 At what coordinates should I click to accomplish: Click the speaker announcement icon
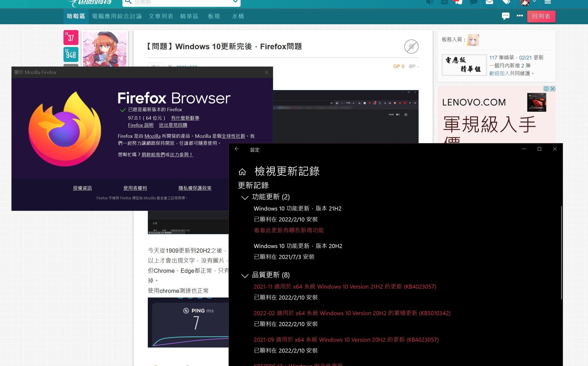(x=430, y=2)
